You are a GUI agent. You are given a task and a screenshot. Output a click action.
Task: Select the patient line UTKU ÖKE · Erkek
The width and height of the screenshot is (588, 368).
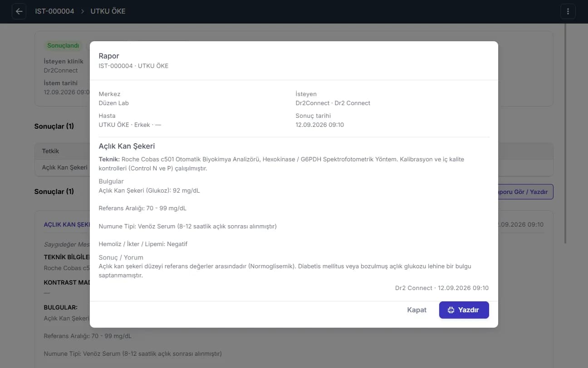(130, 125)
